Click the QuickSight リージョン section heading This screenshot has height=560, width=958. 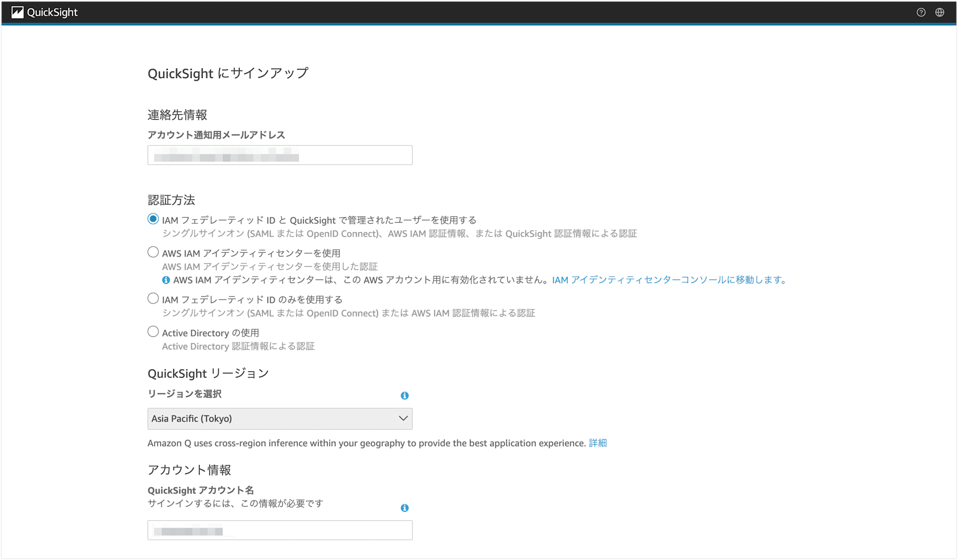point(208,373)
